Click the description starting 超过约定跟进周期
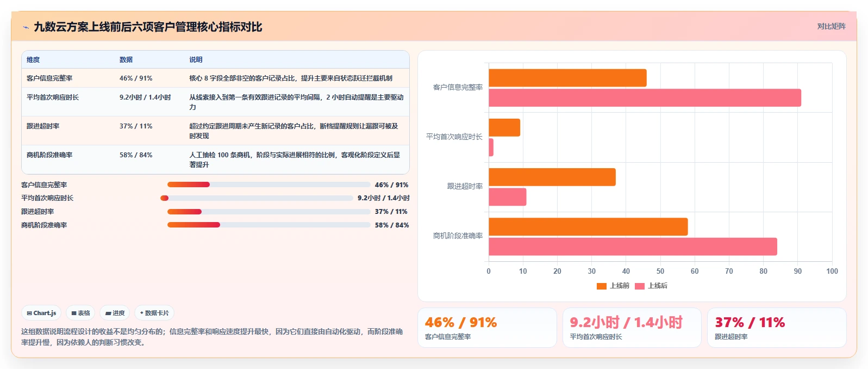The width and height of the screenshot is (868, 369). pos(294,131)
